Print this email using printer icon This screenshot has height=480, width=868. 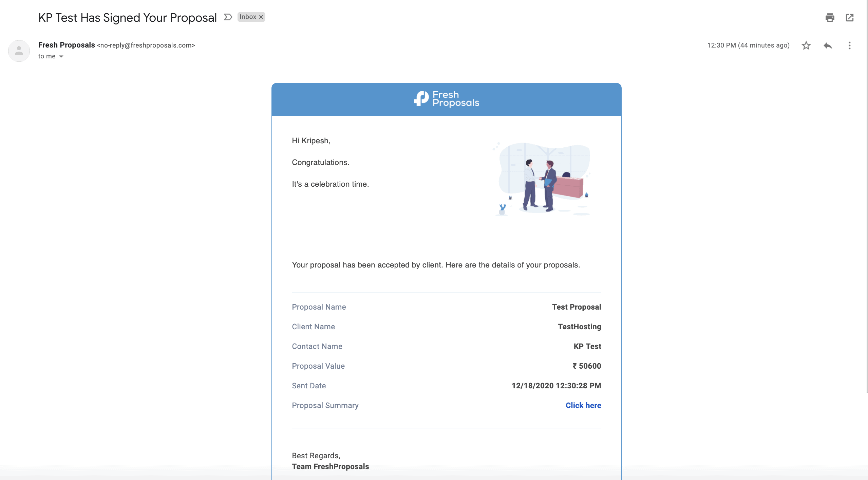[830, 18]
